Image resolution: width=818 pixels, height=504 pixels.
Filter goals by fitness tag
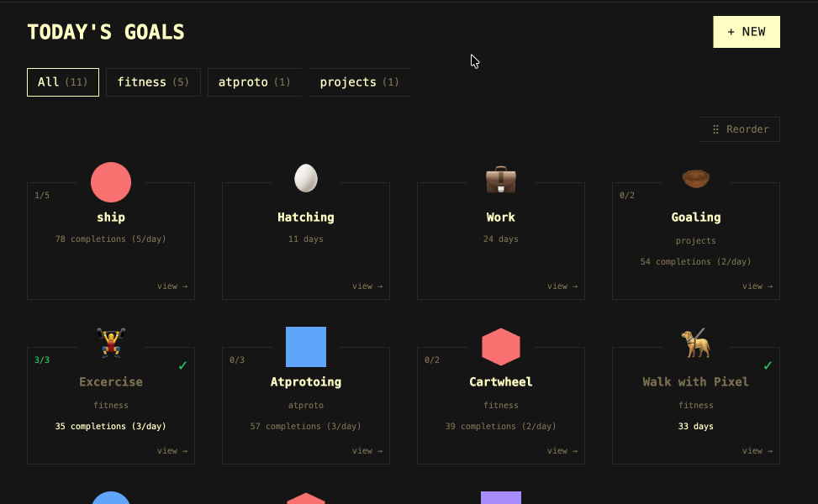coord(153,82)
